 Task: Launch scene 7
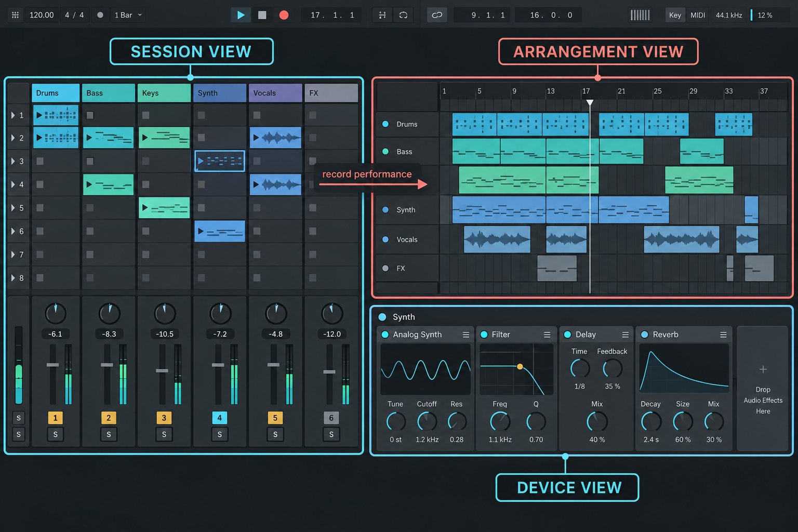coord(13,255)
